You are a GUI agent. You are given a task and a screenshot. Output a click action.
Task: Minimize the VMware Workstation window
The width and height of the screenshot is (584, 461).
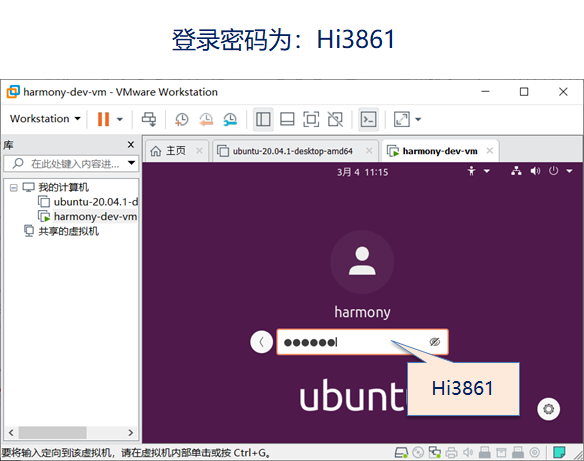click(485, 92)
